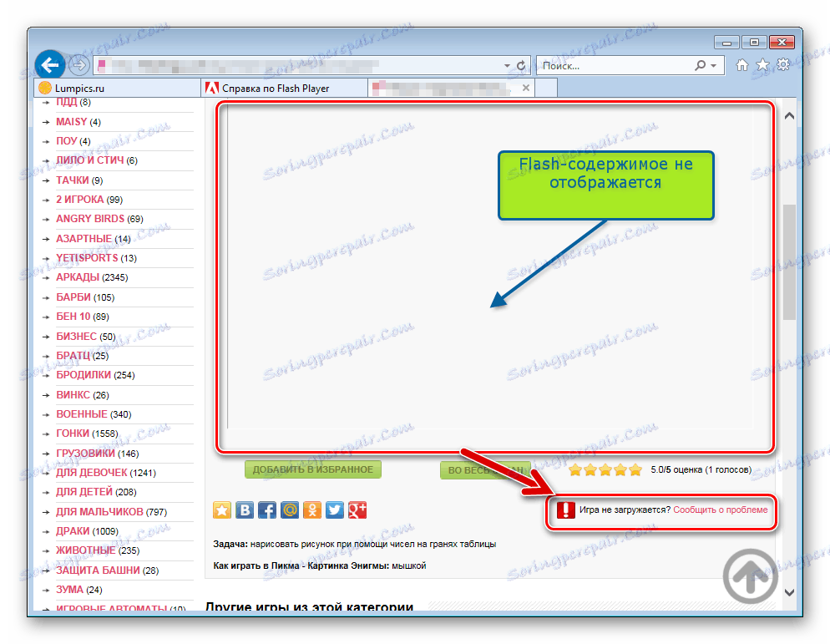The image size is (830, 644).
Task: Click the search magnifier icon
Action: tap(701, 65)
